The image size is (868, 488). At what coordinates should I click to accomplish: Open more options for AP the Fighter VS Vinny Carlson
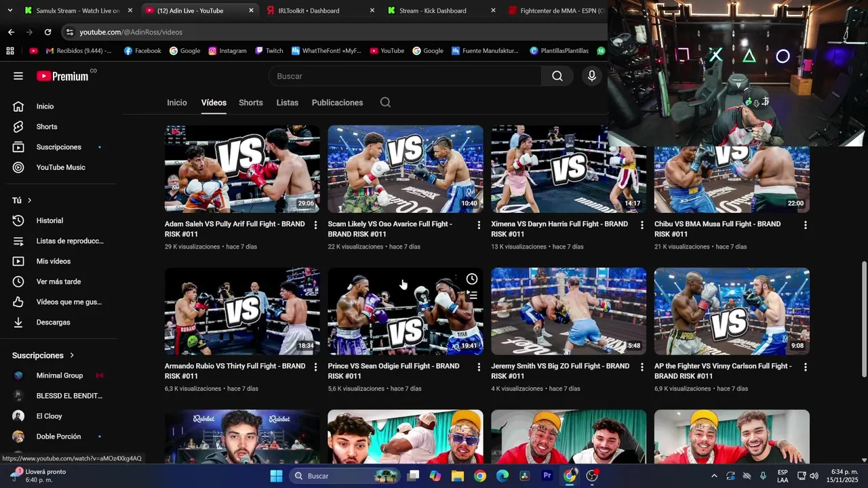coord(805,367)
